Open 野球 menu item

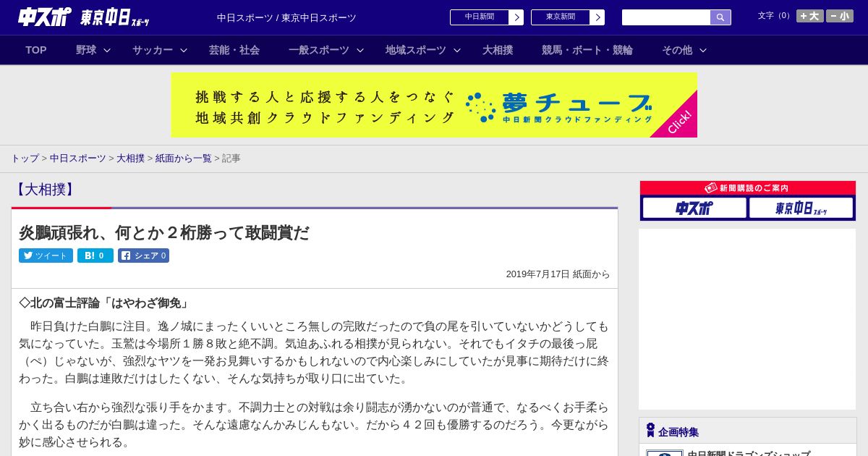point(86,50)
